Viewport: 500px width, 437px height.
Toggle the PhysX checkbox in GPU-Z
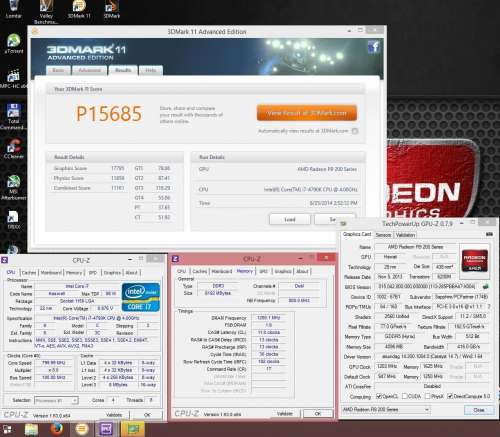click(427, 396)
